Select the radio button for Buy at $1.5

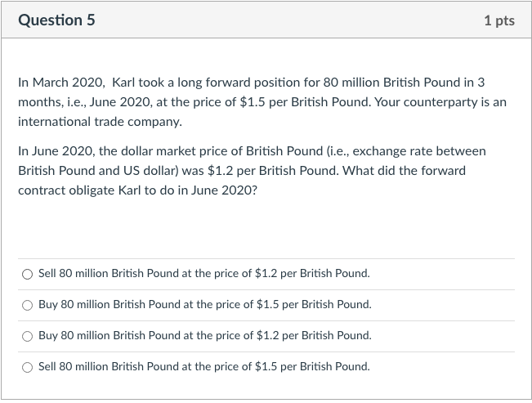(28, 305)
